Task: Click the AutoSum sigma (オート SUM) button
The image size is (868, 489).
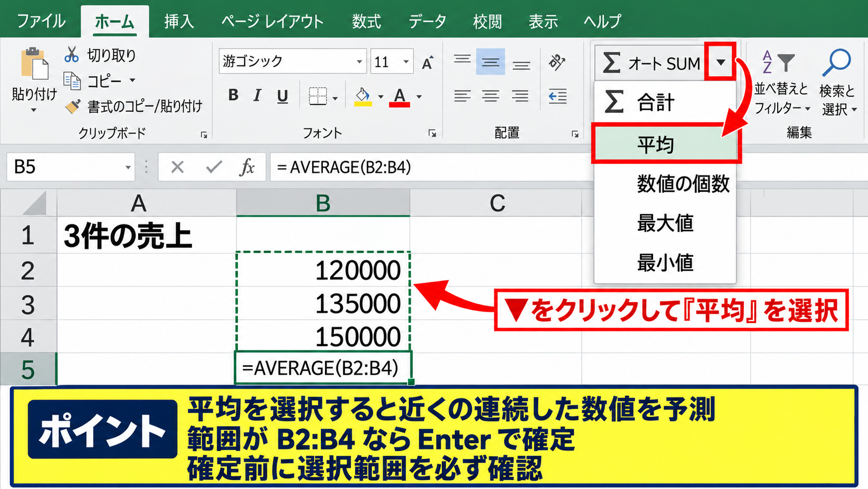Action: [651, 63]
